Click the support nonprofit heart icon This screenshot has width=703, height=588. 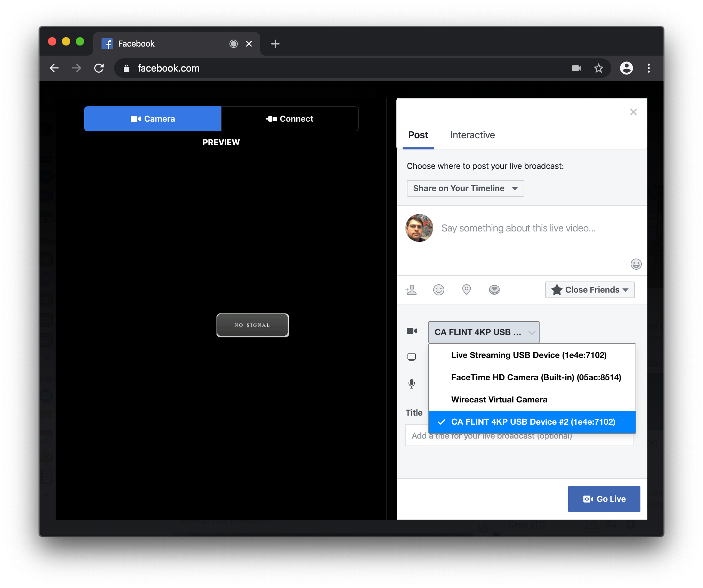point(494,290)
